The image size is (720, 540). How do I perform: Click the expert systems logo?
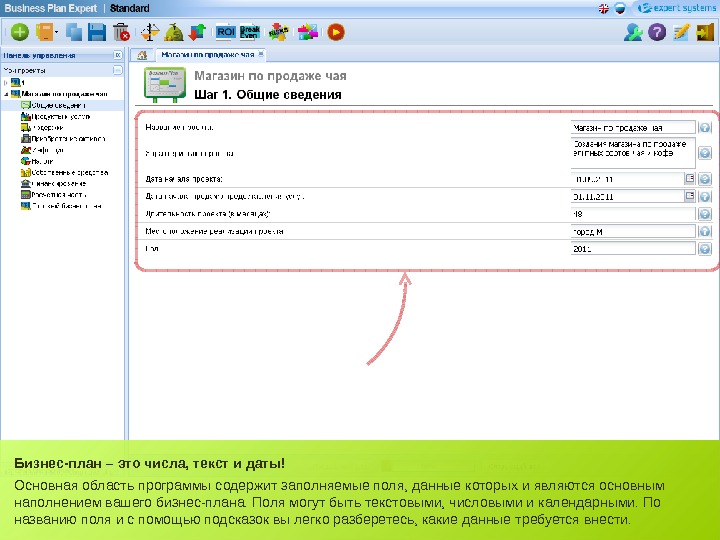(x=677, y=8)
